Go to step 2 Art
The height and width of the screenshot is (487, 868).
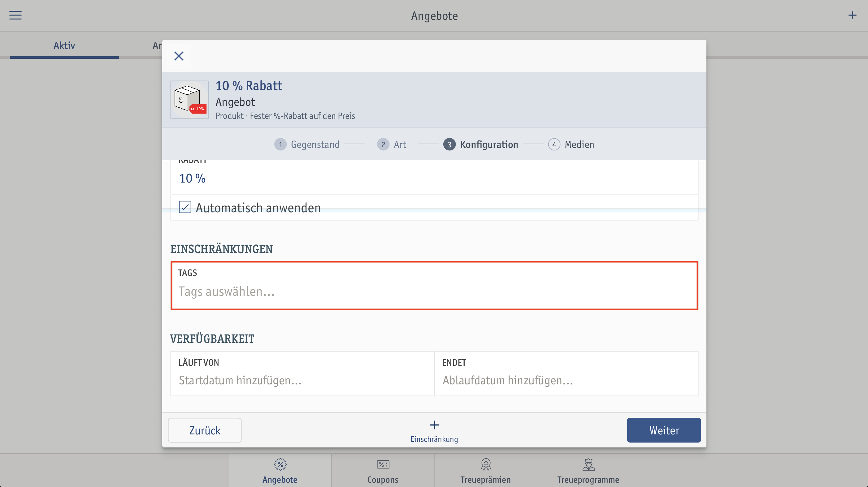(x=392, y=144)
